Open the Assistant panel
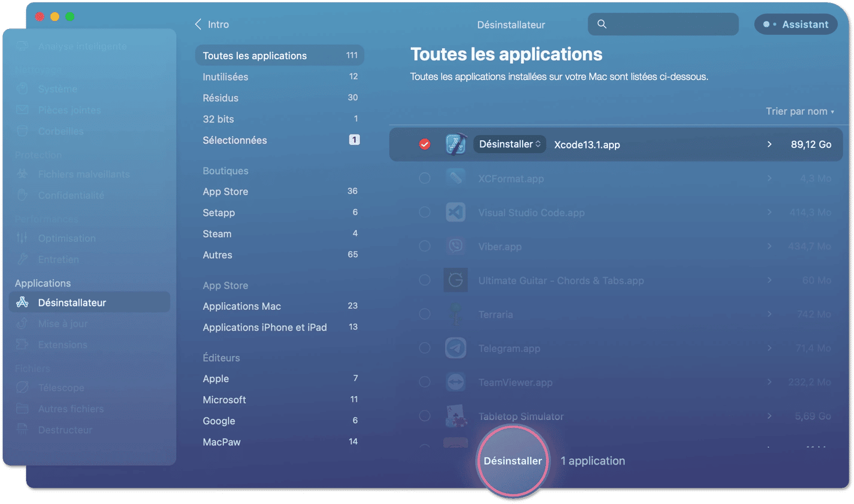 pos(796,24)
